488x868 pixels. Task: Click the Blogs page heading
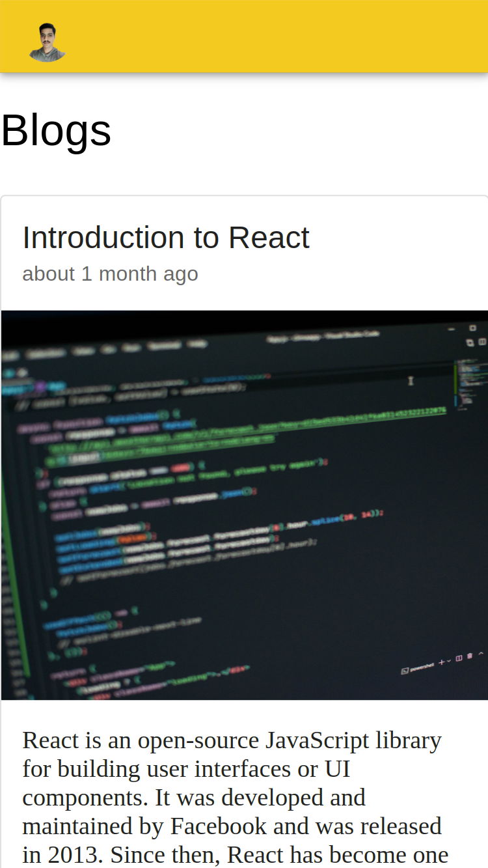pyautogui.click(x=56, y=130)
